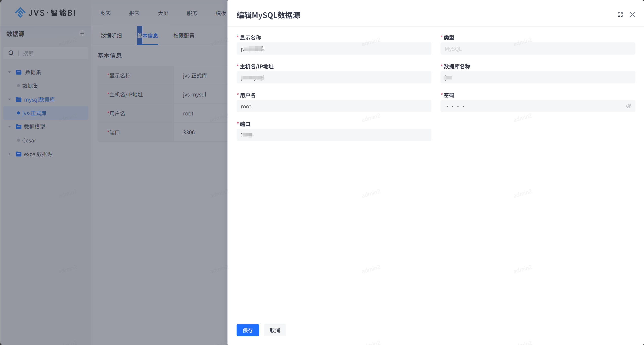Expand the excel数据源 tree node
The width and height of the screenshot is (644, 345).
9,154
